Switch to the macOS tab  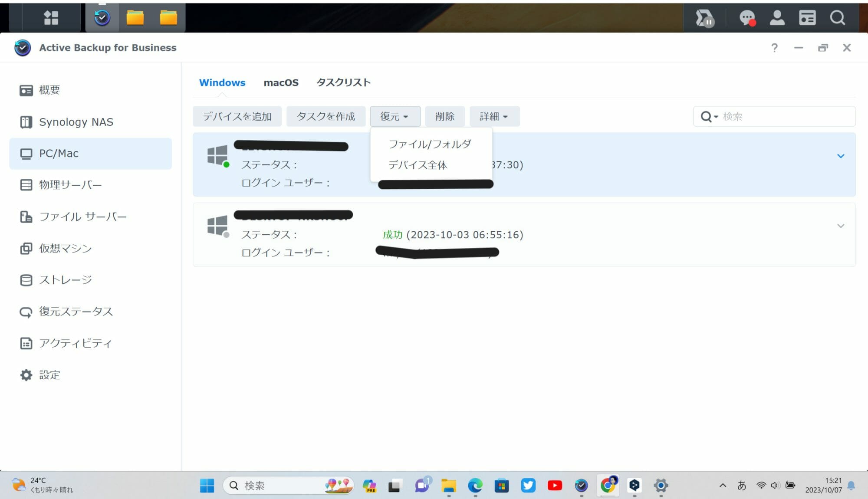point(281,82)
